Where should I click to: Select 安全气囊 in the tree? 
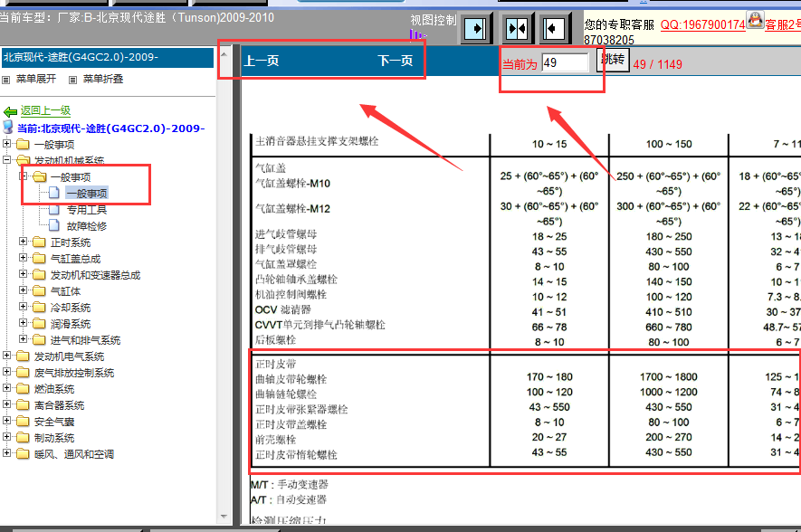pyautogui.click(x=54, y=422)
